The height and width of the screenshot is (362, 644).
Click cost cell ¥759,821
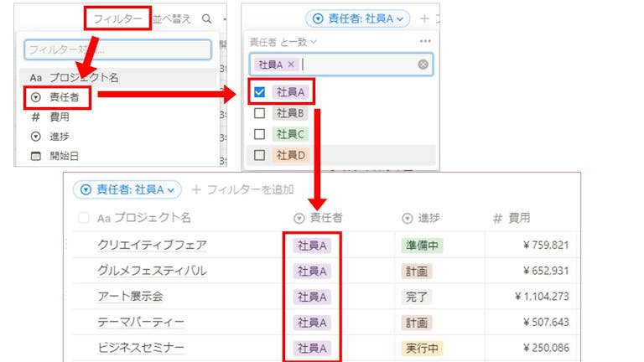546,245
